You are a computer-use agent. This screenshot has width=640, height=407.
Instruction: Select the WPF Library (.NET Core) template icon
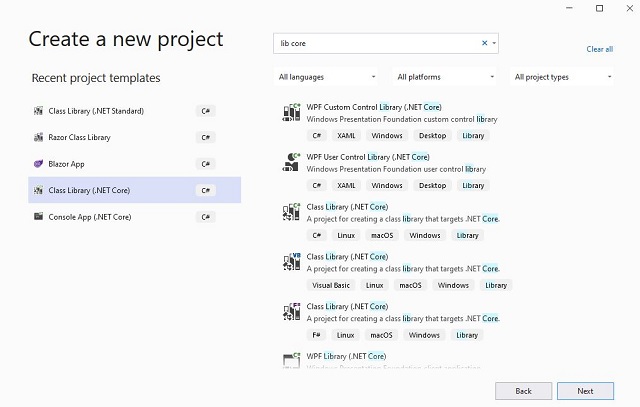tap(291, 360)
